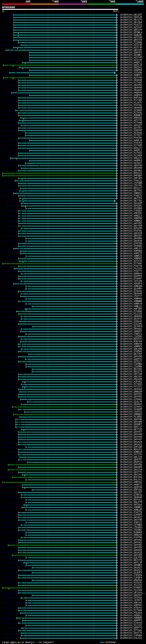Click hit label UniRef100_C6TM32
The image size is (146, 644).
point(131,598)
